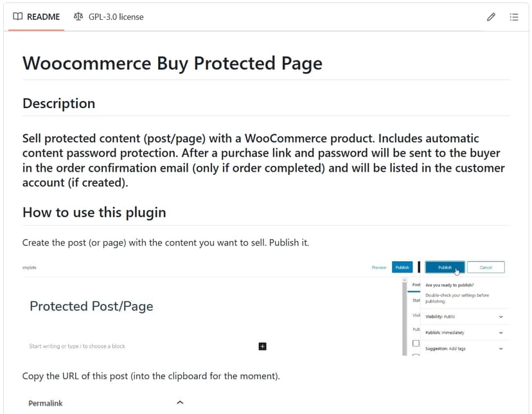
Task: Click the book icon beside README
Action: [x=17, y=17]
